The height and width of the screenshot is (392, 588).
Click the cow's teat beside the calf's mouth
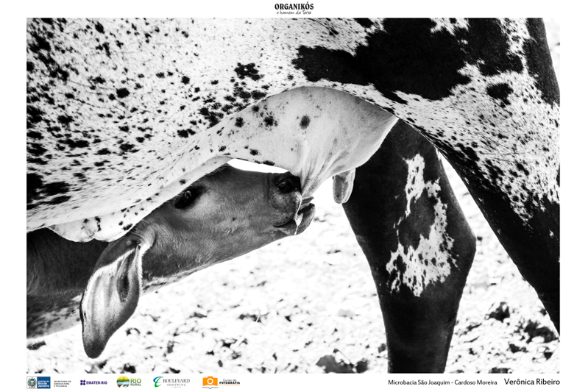tap(343, 187)
